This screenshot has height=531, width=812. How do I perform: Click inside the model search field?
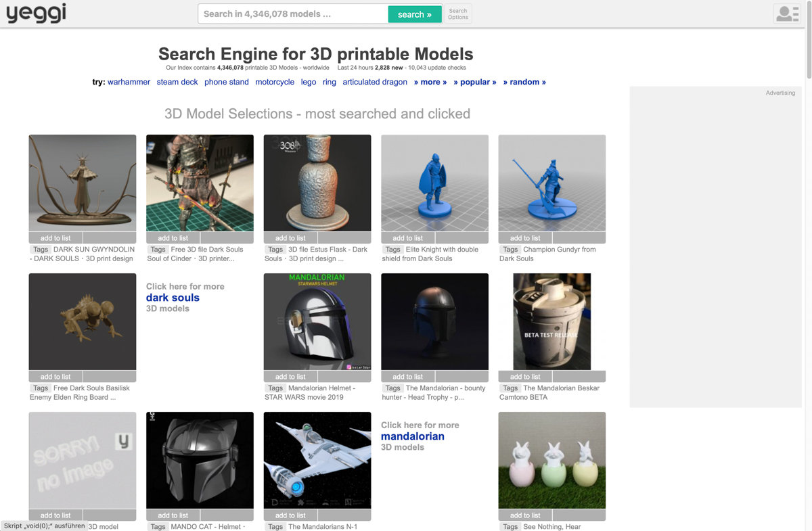[x=291, y=14]
